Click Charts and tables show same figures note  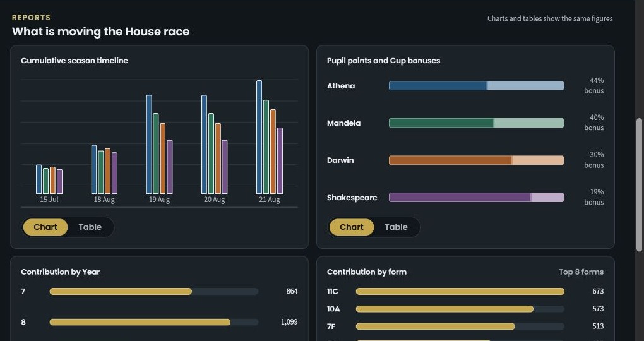[x=550, y=18]
